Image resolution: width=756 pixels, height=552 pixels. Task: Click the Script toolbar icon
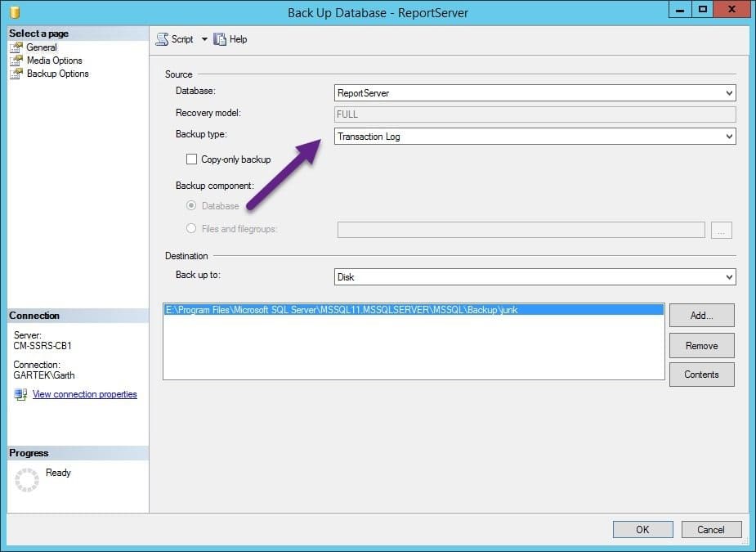tap(162, 39)
